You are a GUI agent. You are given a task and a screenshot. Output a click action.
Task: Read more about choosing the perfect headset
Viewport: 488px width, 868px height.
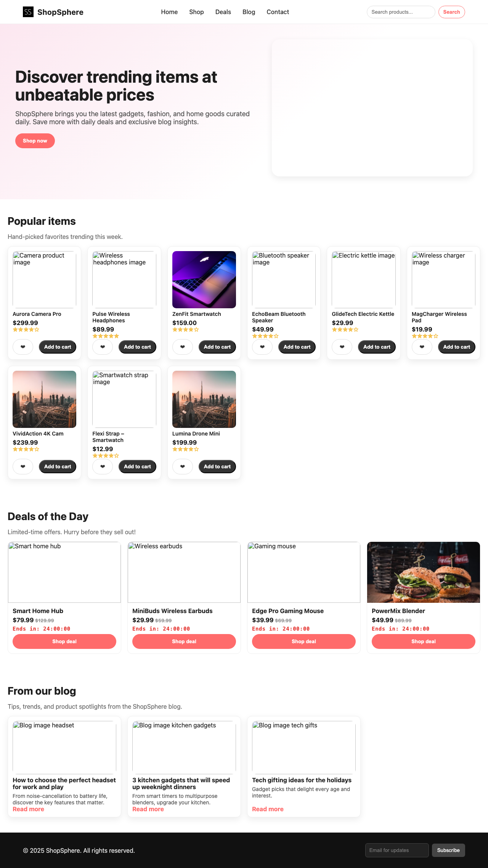tap(28, 809)
